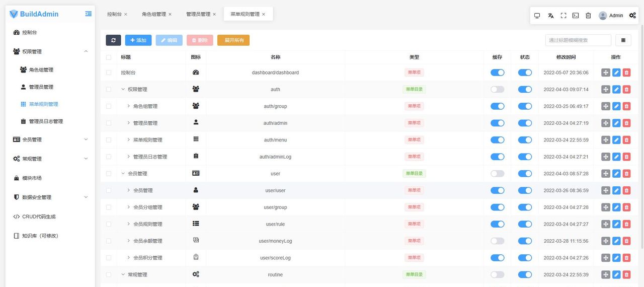
Task: Click edit pencil for dashboard/dashboard row
Action: 616,73
